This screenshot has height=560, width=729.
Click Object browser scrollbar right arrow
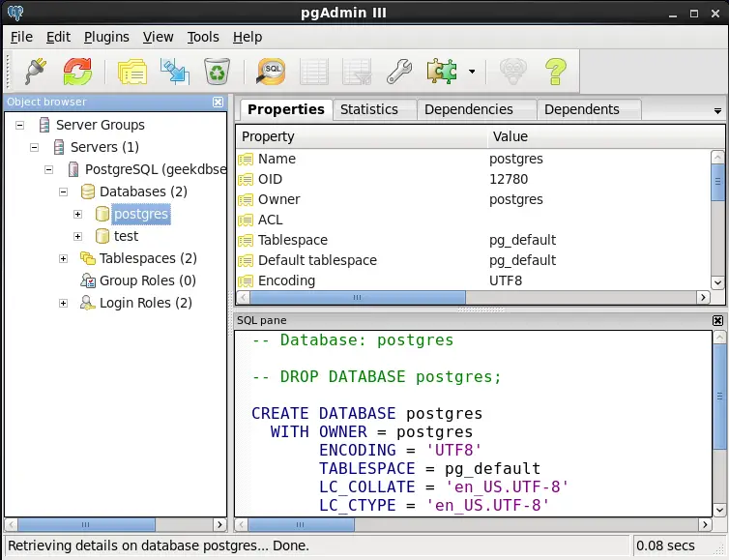pos(219,524)
